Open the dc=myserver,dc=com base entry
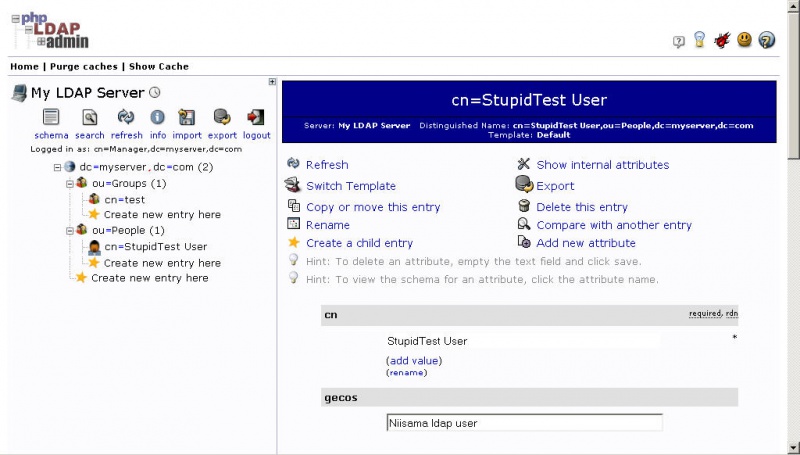Viewport: 800px width, 455px height. (146, 167)
